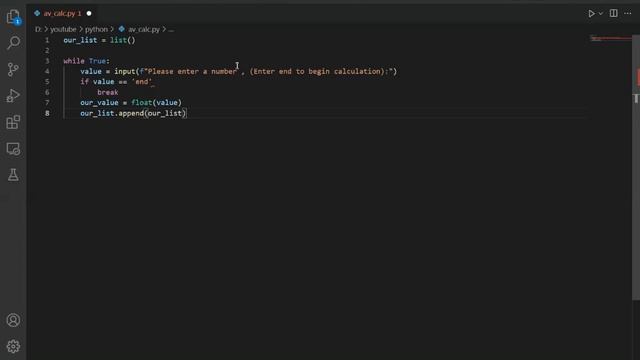Click the input prompt string on line 4

click(267, 71)
